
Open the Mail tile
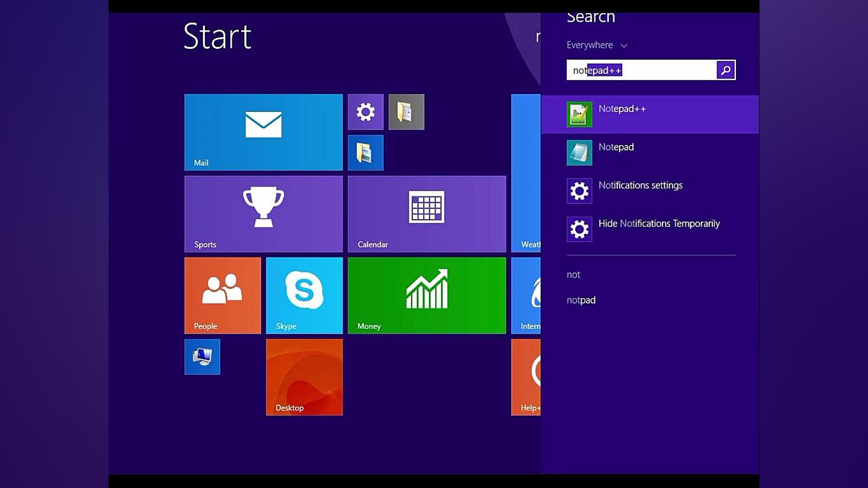coord(263,132)
